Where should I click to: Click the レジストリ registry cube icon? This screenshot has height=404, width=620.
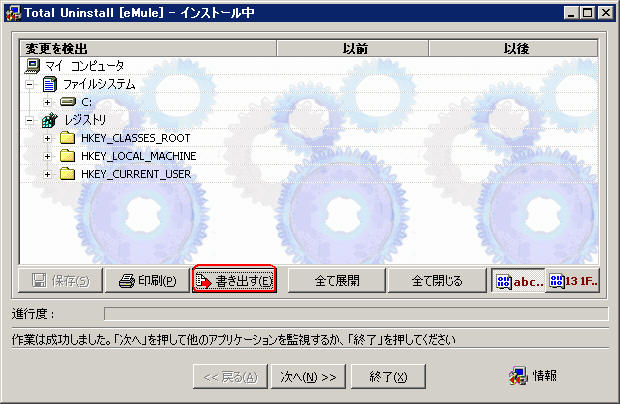point(50,120)
